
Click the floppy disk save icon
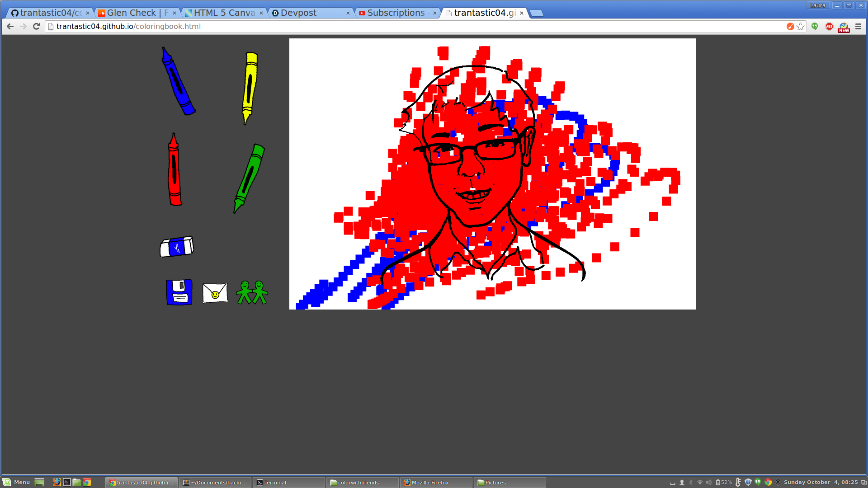(179, 292)
